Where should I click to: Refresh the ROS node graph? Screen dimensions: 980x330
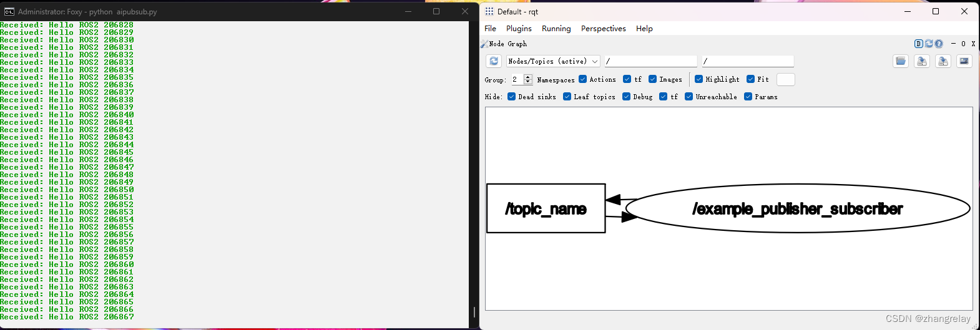click(494, 61)
